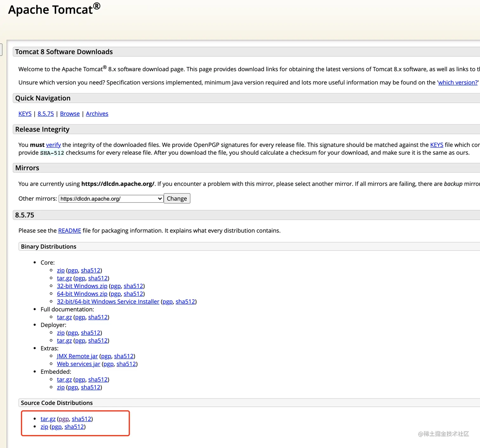Open sha512 for Web services jar
This screenshot has height=448, width=480.
[126, 364]
